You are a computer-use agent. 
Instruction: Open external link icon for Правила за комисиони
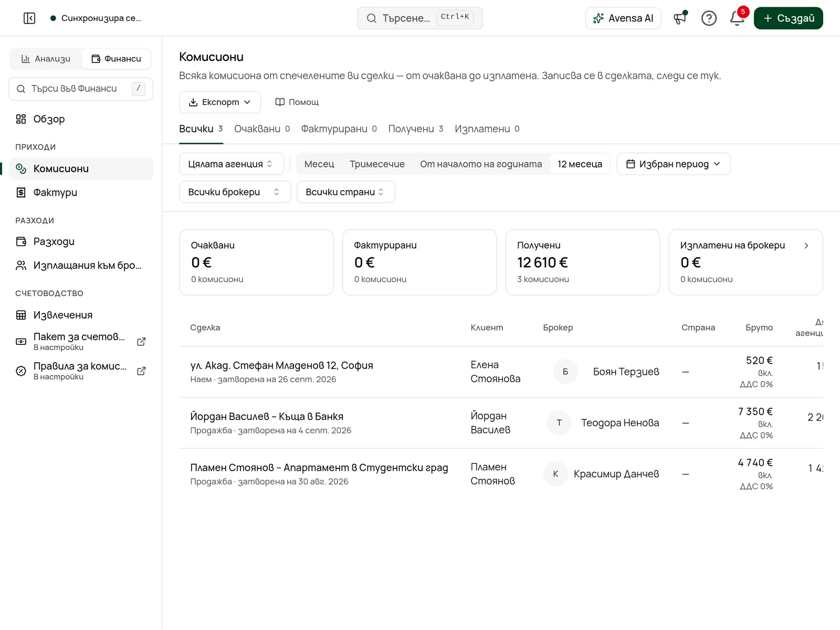[141, 371]
